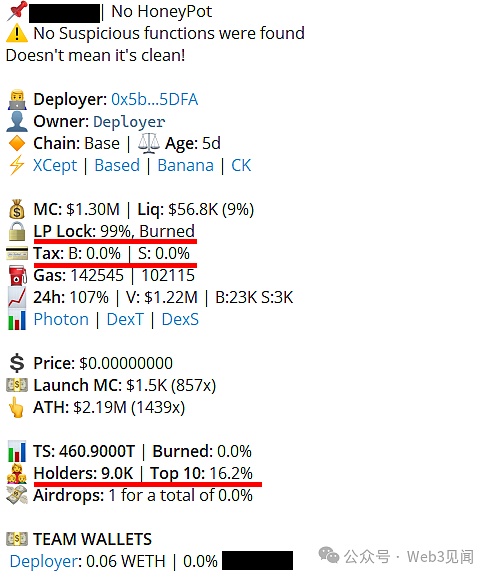Open the Banana bot link
Image resolution: width=490 pixels, height=577 pixels.
pos(185,165)
